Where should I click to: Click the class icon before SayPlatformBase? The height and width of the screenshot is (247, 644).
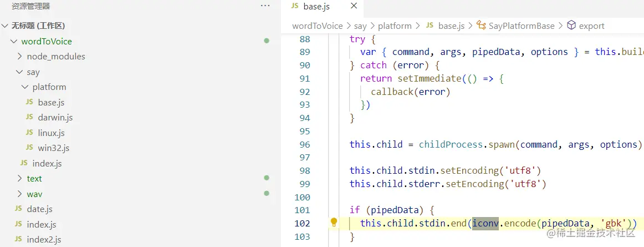pos(482,26)
